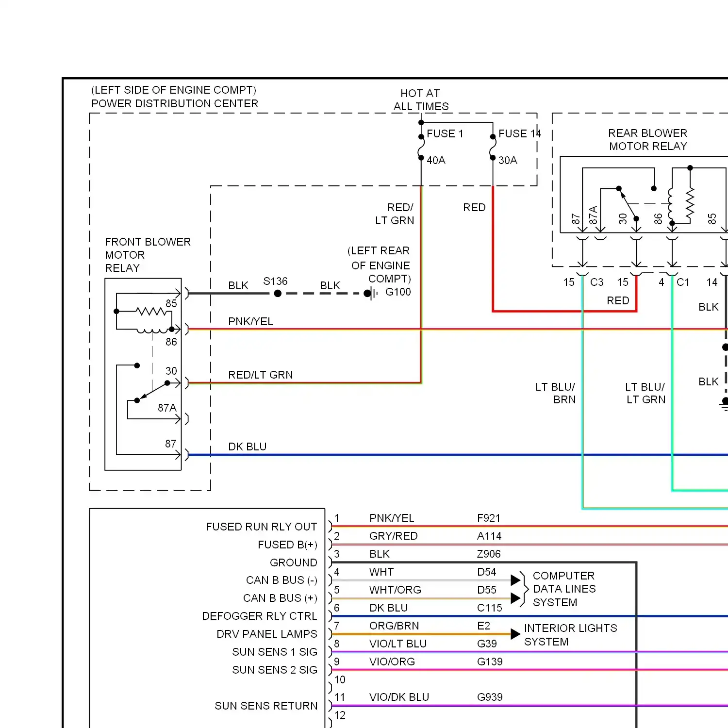Click the G39 circuit code

coord(487,644)
